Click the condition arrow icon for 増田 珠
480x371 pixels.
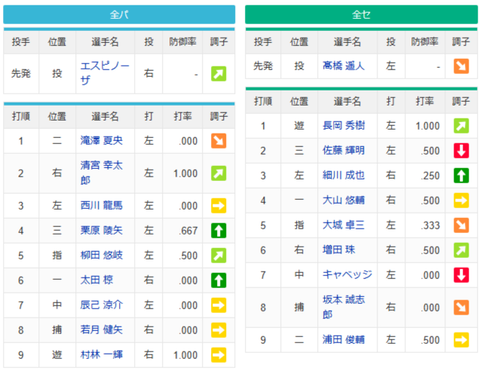pos(461,250)
